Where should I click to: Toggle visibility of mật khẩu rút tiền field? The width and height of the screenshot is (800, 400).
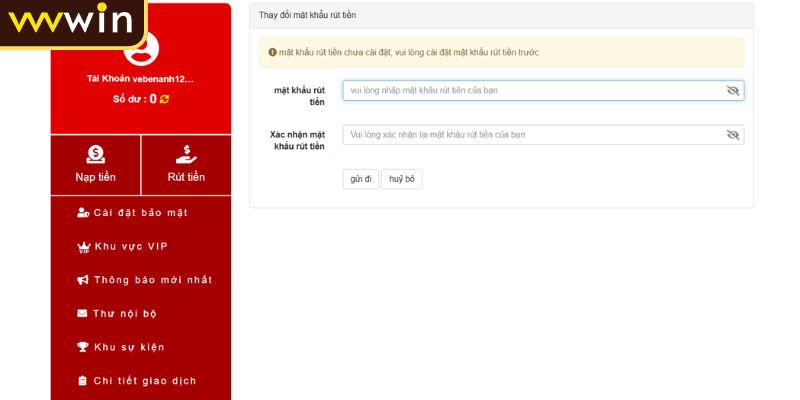[x=732, y=91]
